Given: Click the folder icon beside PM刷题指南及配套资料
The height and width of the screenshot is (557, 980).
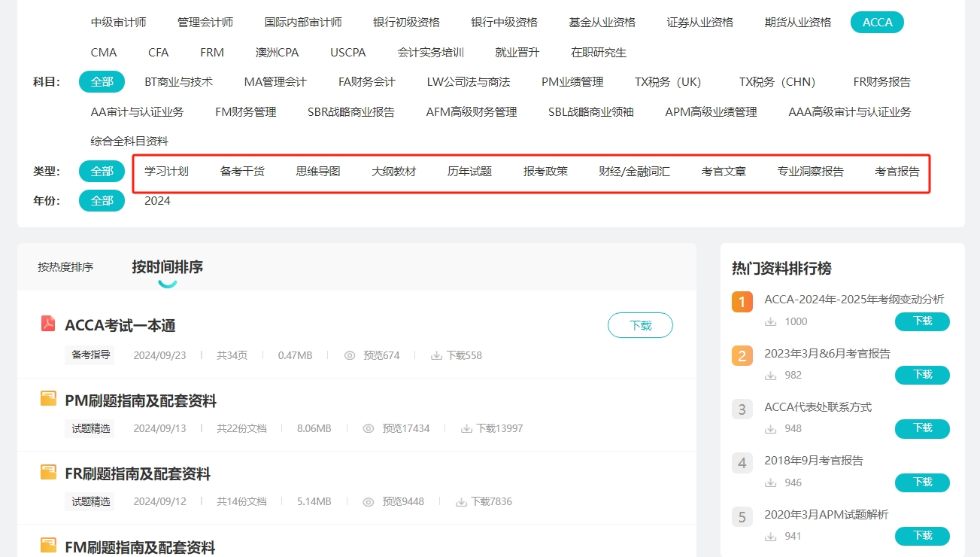Looking at the screenshot, I should [48, 399].
